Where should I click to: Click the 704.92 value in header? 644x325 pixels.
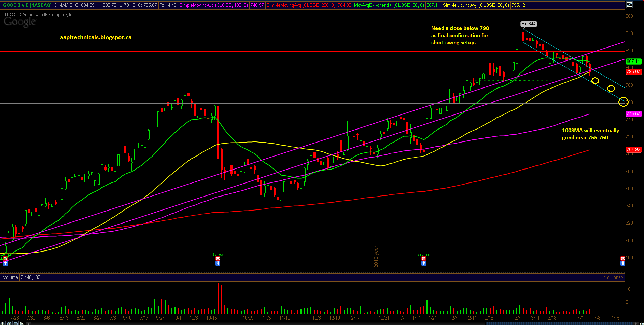[x=344, y=5]
